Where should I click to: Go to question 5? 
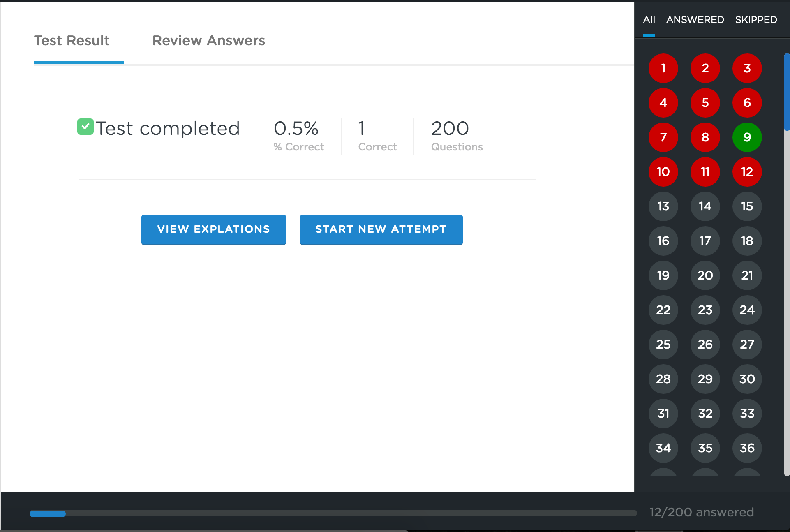[x=705, y=103]
